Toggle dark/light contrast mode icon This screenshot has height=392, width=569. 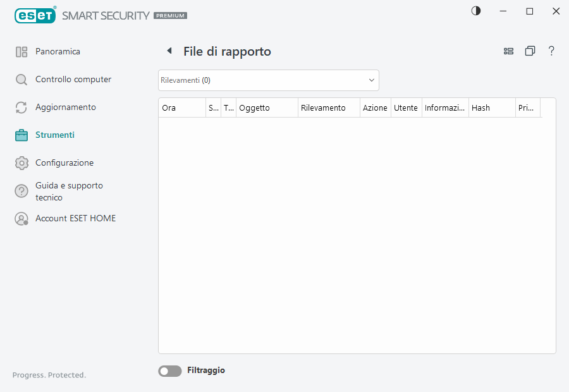click(476, 11)
